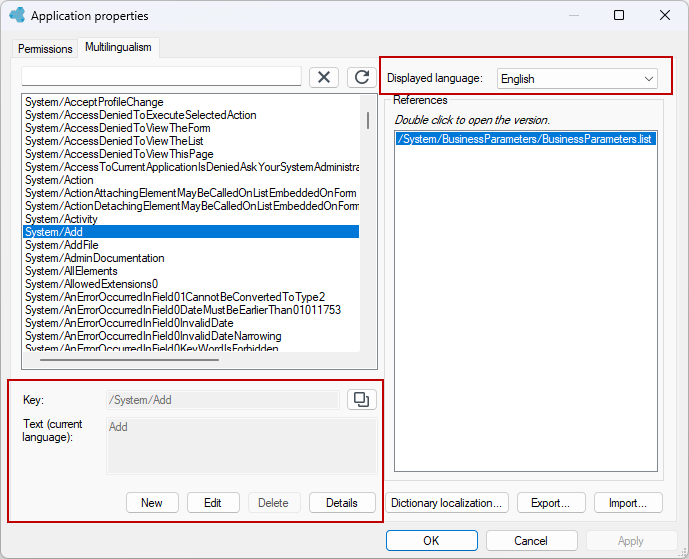Select the System/Action entry
689x559 pixels.
[191, 180]
